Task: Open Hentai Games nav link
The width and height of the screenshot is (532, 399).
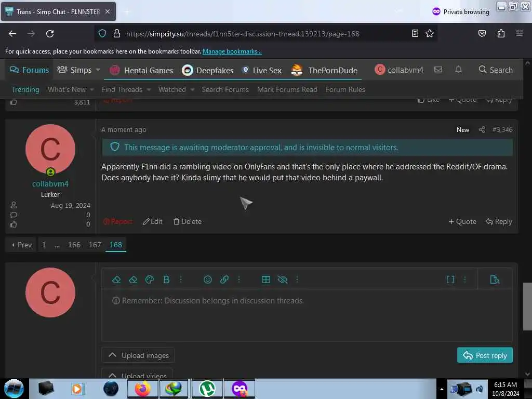Action: coord(141,70)
